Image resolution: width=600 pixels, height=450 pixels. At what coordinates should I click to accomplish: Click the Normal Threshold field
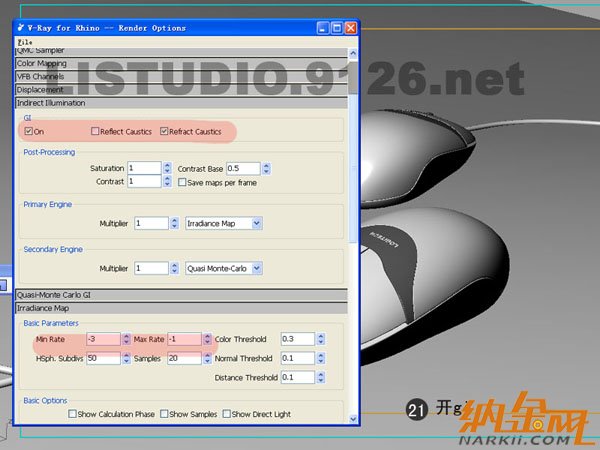[298, 358]
